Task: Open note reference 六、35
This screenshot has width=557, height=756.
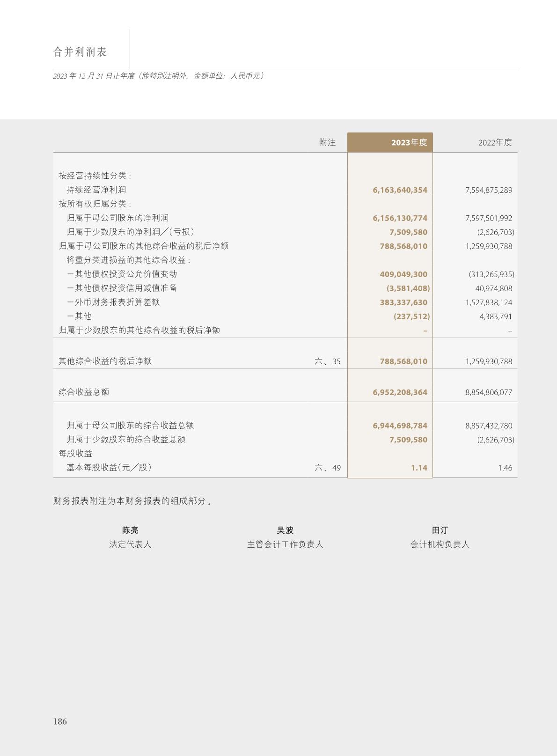Action: click(x=328, y=361)
